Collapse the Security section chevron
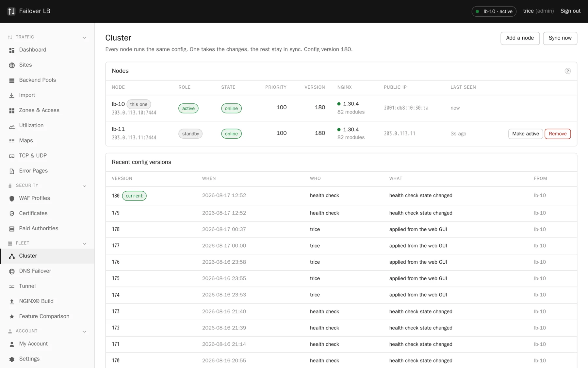 (85, 186)
